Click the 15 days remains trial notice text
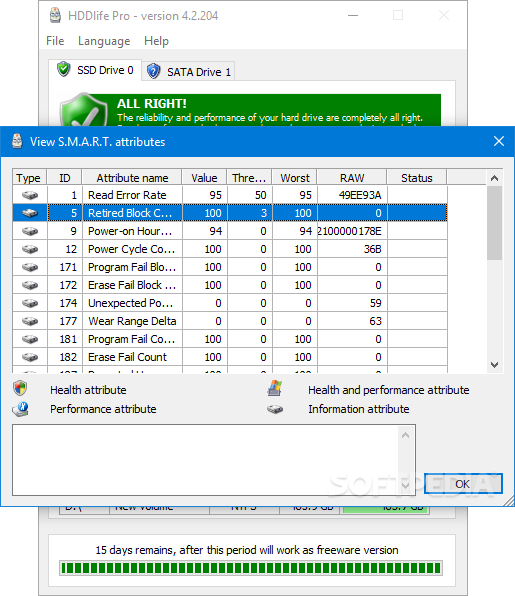 pyautogui.click(x=247, y=550)
